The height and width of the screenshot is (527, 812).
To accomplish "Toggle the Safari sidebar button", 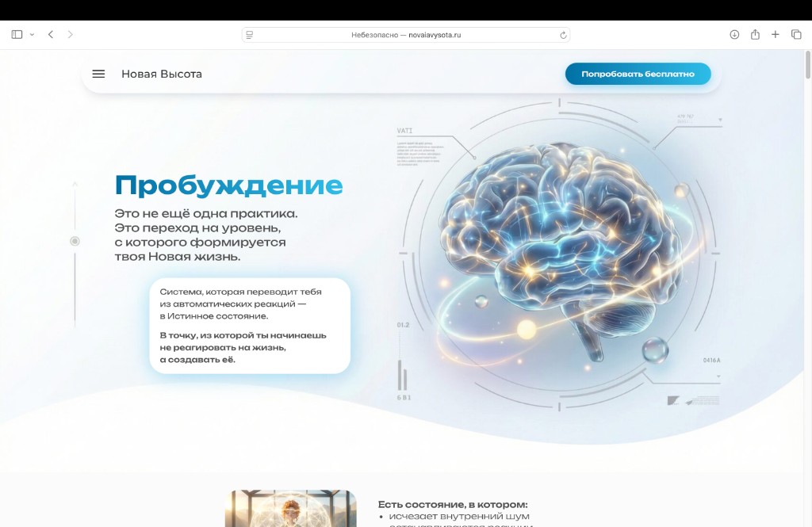I will coord(17,35).
